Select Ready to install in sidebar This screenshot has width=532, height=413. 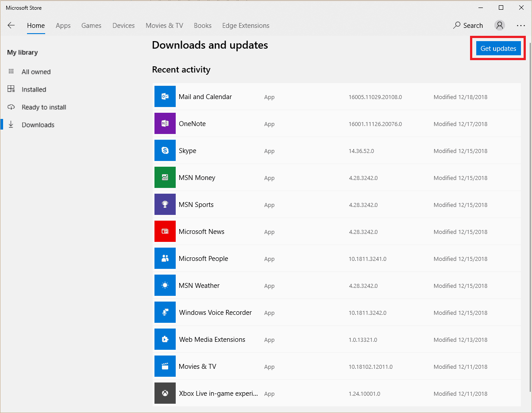(44, 107)
